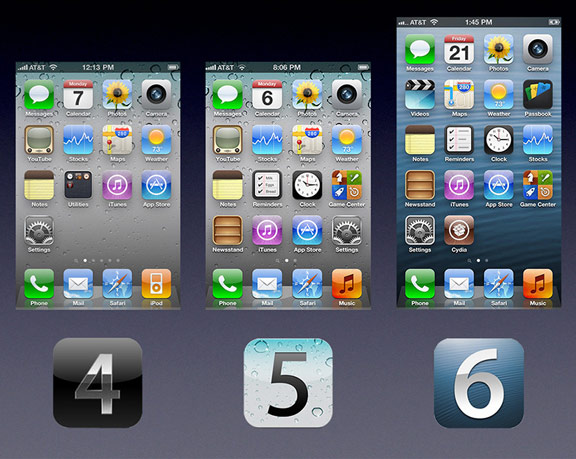Screen dimensions: 576x459
Task: Tap 12:13 PM time on iOS 4 status bar
Action: click(98, 67)
